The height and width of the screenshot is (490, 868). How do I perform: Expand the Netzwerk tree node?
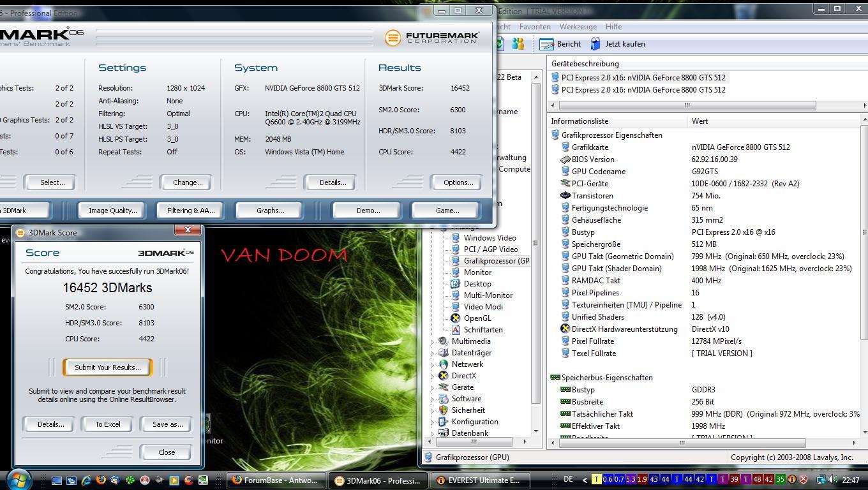click(433, 364)
